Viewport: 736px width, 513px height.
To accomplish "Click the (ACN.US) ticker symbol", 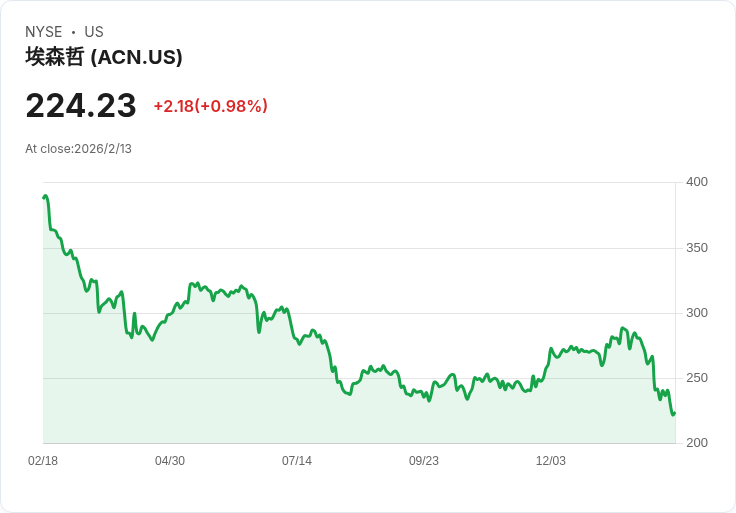I will (x=137, y=57).
